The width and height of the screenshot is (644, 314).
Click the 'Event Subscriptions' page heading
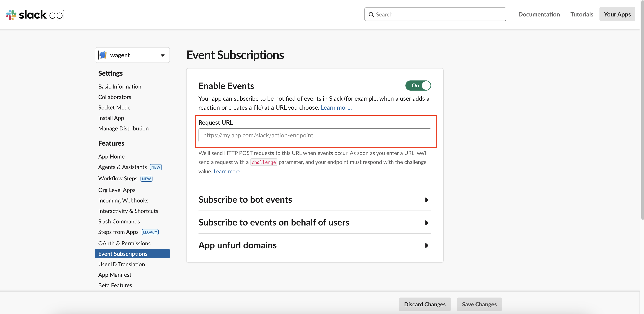(x=235, y=55)
